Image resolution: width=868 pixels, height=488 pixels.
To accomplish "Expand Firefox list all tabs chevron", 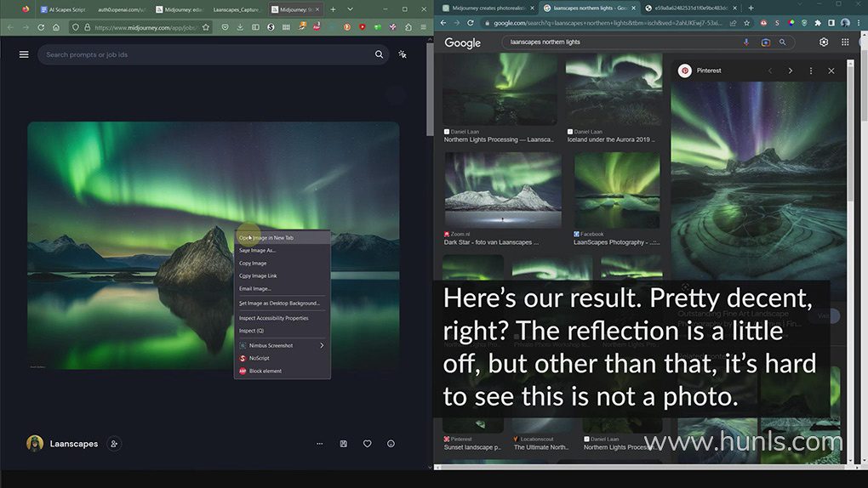I will click(x=350, y=9).
